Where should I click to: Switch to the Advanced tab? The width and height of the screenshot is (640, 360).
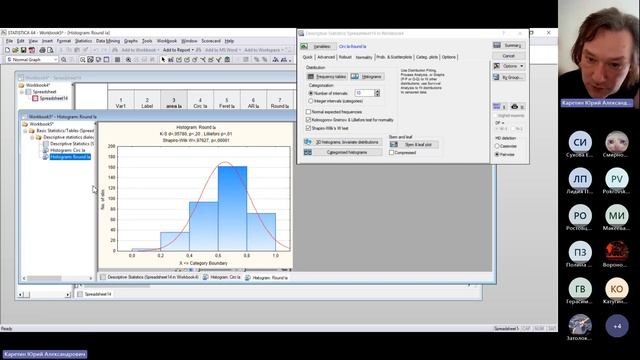326,57
